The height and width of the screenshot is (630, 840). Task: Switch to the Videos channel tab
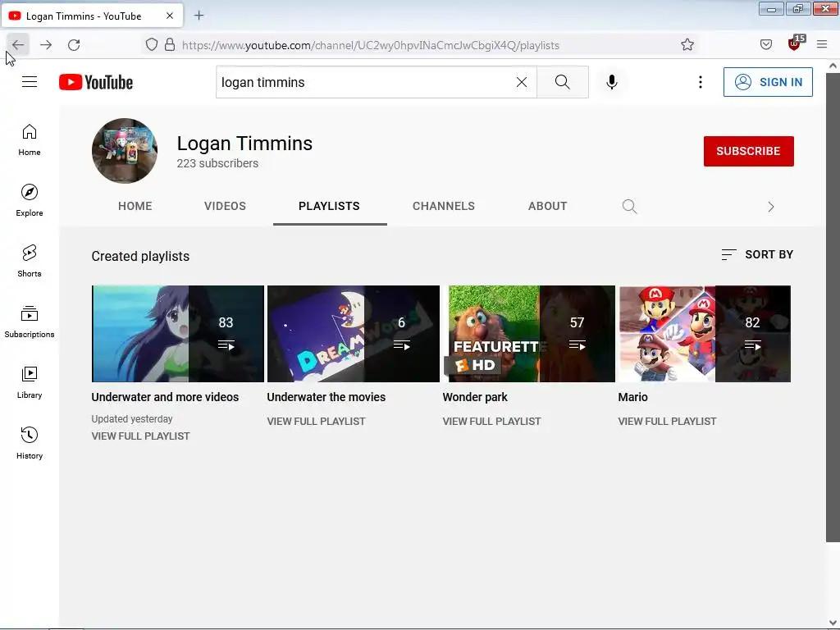225,206
